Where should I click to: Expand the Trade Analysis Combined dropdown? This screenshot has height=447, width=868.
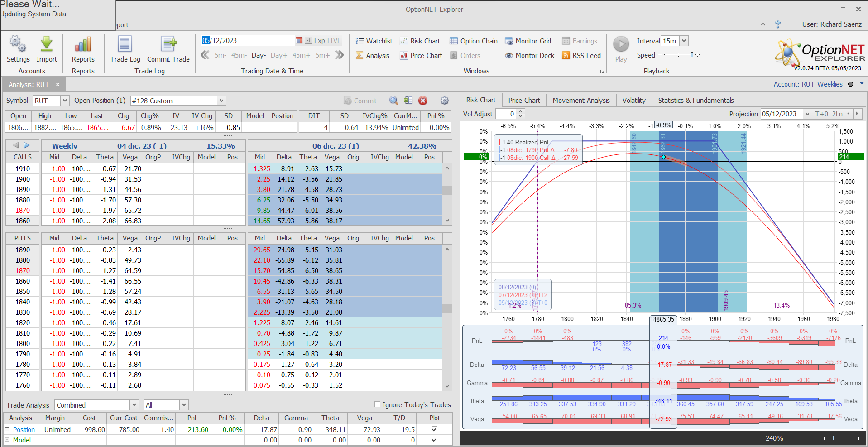pyautogui.click(x=134, y=405)
